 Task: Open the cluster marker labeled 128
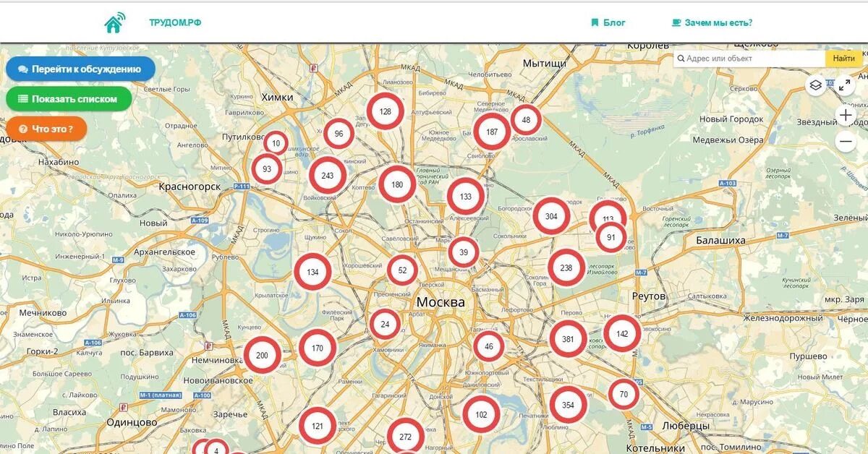pos(385,111)
